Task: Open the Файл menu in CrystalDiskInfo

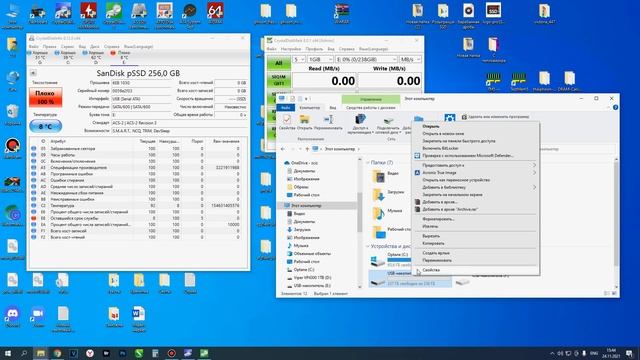Action: point(34,47)
